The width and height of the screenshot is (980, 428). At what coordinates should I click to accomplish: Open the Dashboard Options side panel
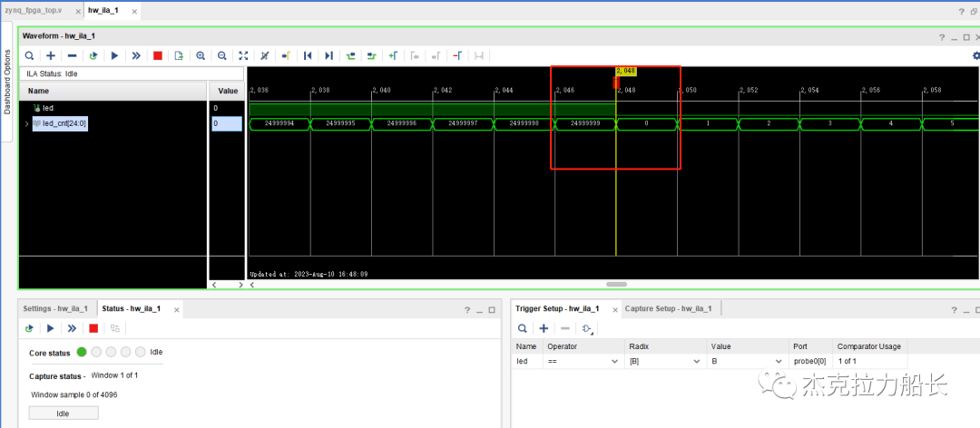pos(7,82)
